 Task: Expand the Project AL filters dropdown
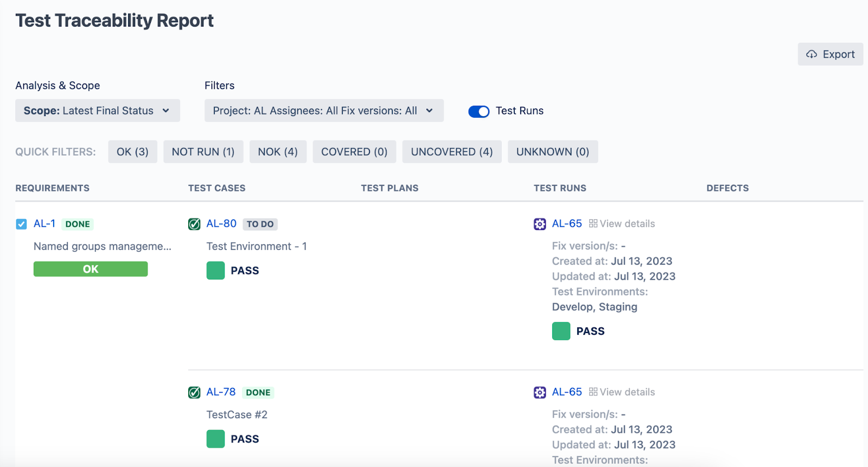[324, 111]
